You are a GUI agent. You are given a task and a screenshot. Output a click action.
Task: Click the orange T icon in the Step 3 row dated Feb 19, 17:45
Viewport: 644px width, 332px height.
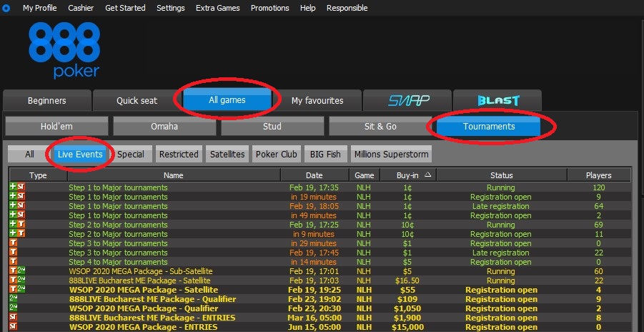pyautogui.click(x=13, y=252)
